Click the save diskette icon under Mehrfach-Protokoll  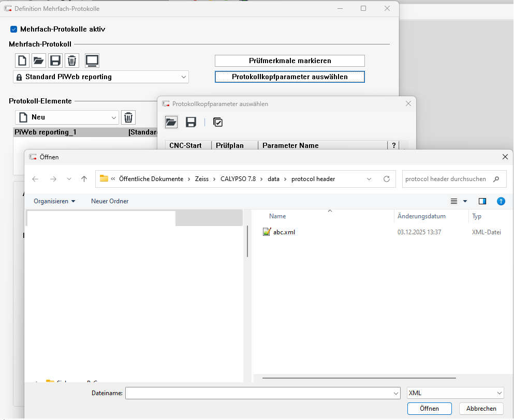[55, 61]
